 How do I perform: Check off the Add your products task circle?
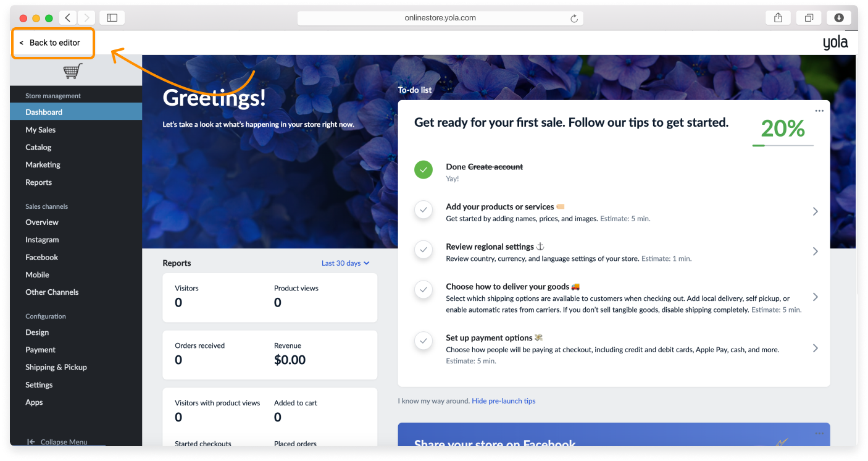(424, 209)
